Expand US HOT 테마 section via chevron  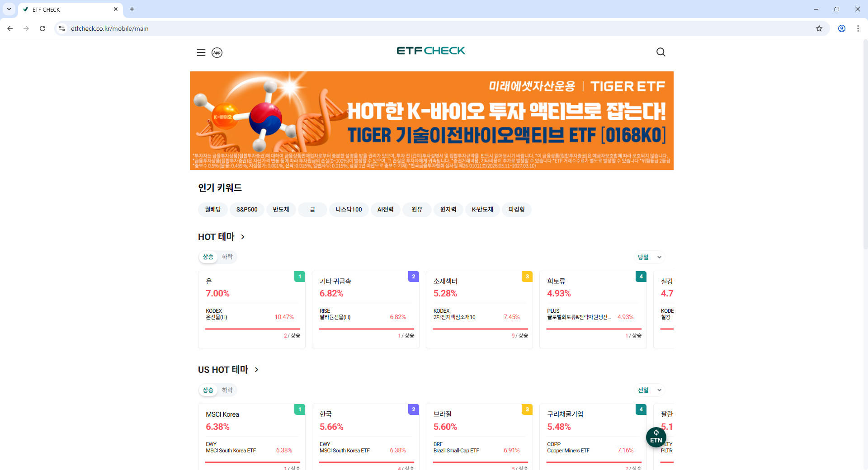pos(257,370)
